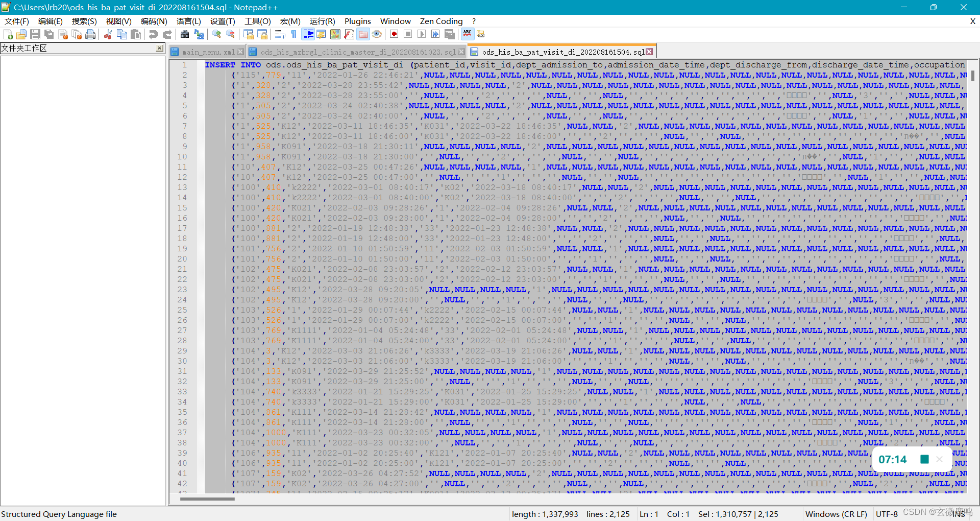This screenshot has height=521, width=980.
Task: Toggle the Folder as Workspace panel
Action: pyautogui.click(x=363, y=34)
